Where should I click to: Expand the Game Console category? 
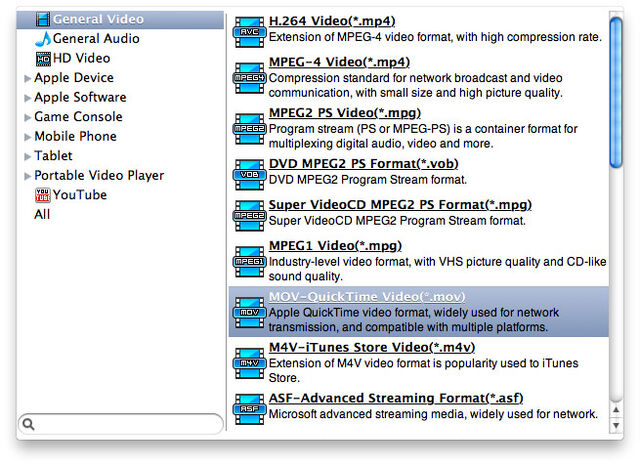(27, 118)
